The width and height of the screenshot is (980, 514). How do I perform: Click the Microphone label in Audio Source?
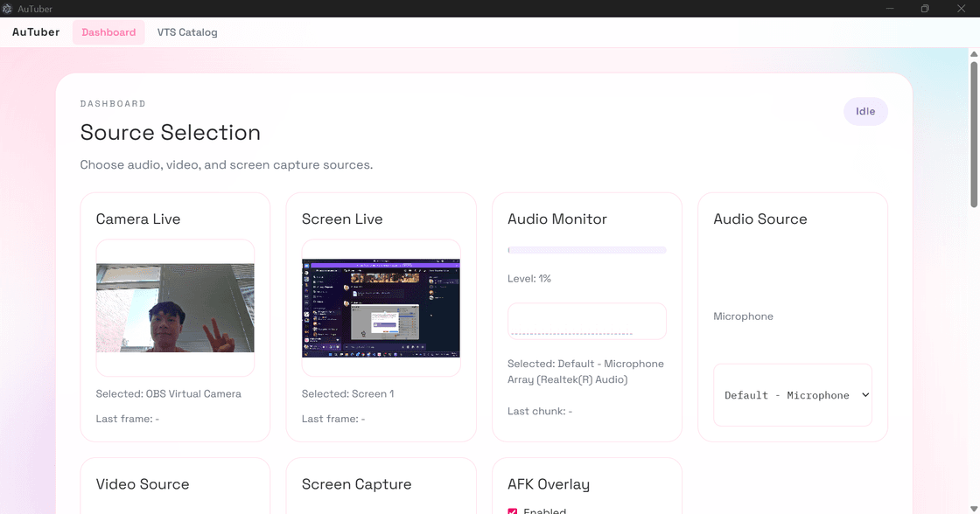pyautogui.click(x=743, y=316)
